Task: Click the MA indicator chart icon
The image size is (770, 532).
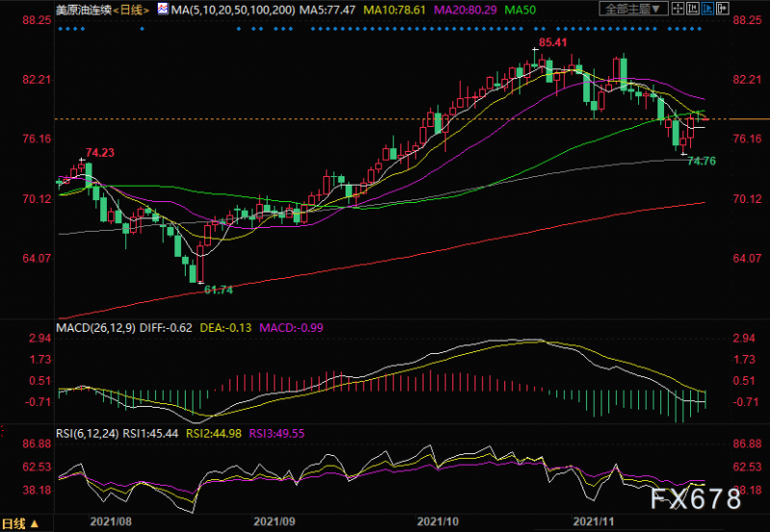Action: pos(163,9)
